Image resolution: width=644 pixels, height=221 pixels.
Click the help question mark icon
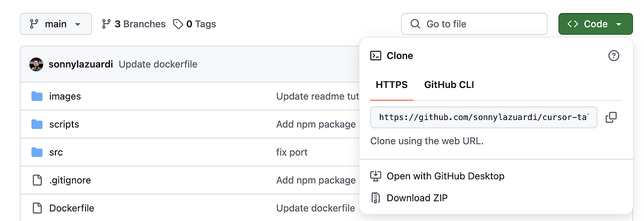coord(613,56)
